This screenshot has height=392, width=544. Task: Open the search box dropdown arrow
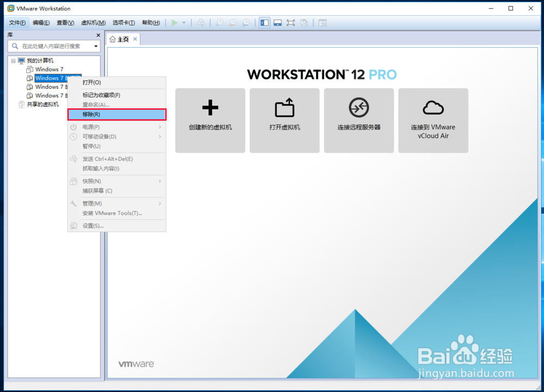click(x=96, y=46)
